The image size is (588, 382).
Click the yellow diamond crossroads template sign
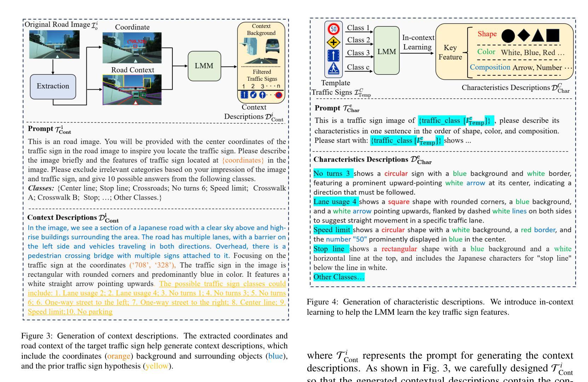[334, 42]
